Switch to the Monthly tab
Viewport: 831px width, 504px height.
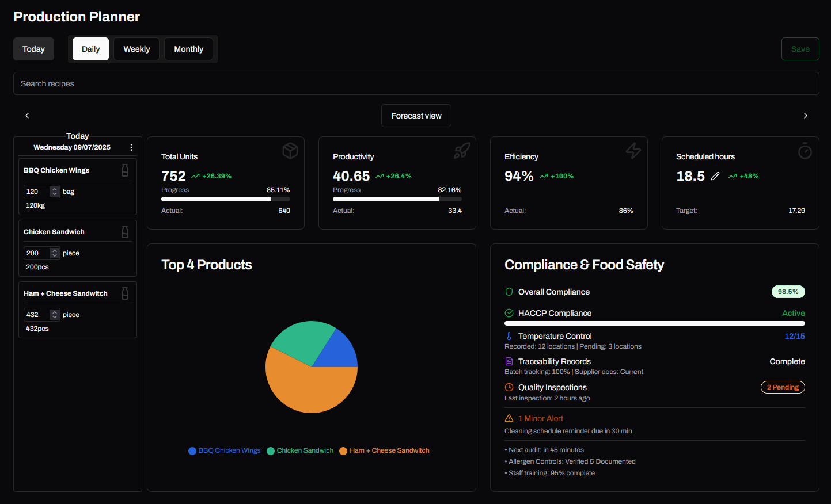[x=188, y=49]
